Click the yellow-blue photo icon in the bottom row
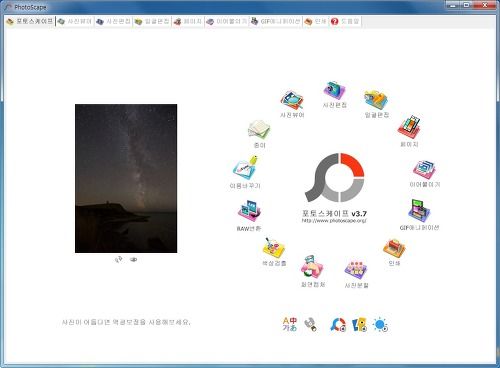 pyautogui.click(x=359, y=325)
